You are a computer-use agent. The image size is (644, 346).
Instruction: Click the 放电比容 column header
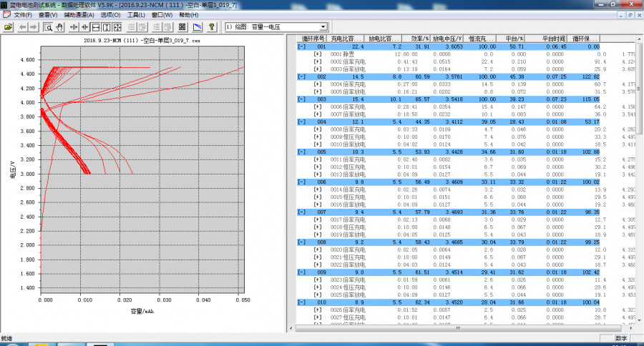coord(383,39)
